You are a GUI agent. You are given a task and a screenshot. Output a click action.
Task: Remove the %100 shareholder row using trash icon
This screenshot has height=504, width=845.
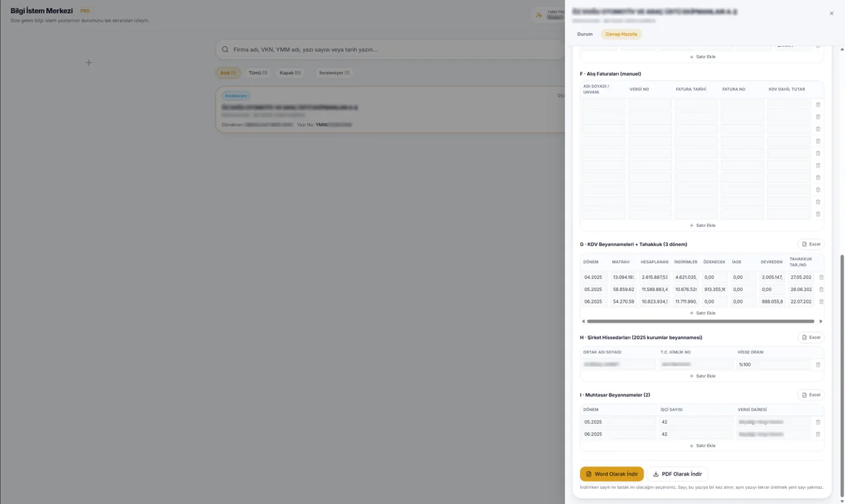tap(818, 365)
